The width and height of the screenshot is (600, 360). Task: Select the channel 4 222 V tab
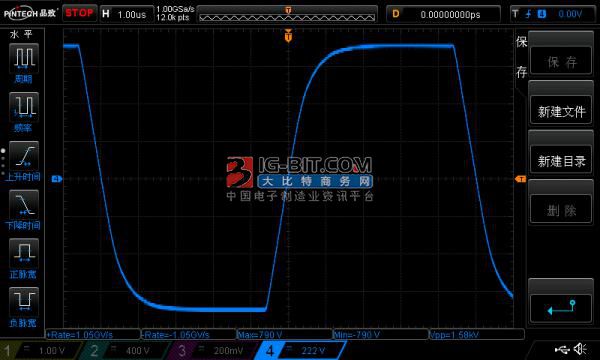(300, 350)
